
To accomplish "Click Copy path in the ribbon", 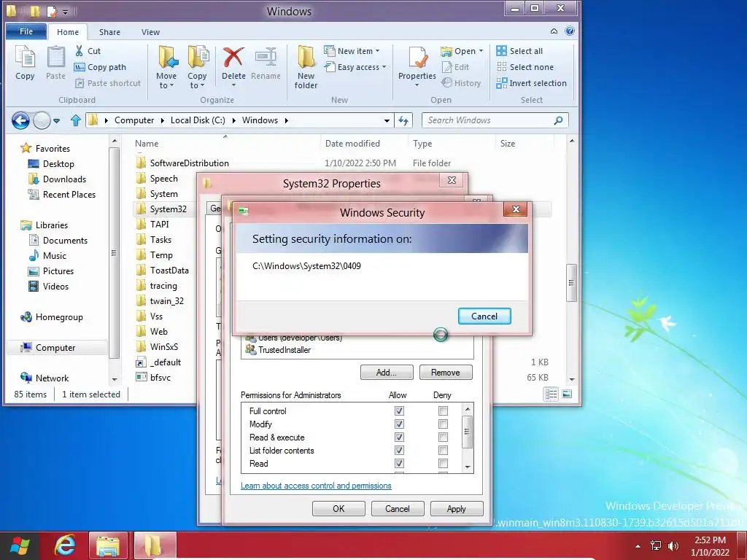I will point(100,67).
